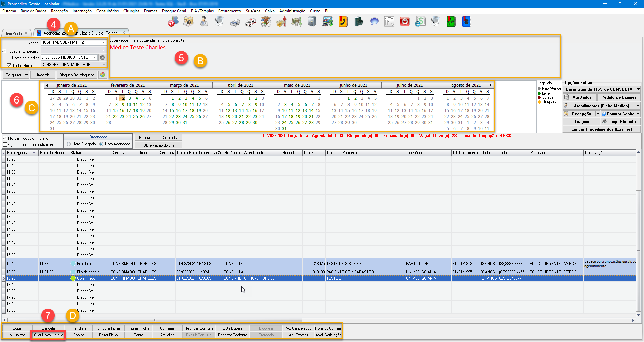Open the hospital bed toolbar icon
Screen dimensions: 644x342
coord(235,22)
